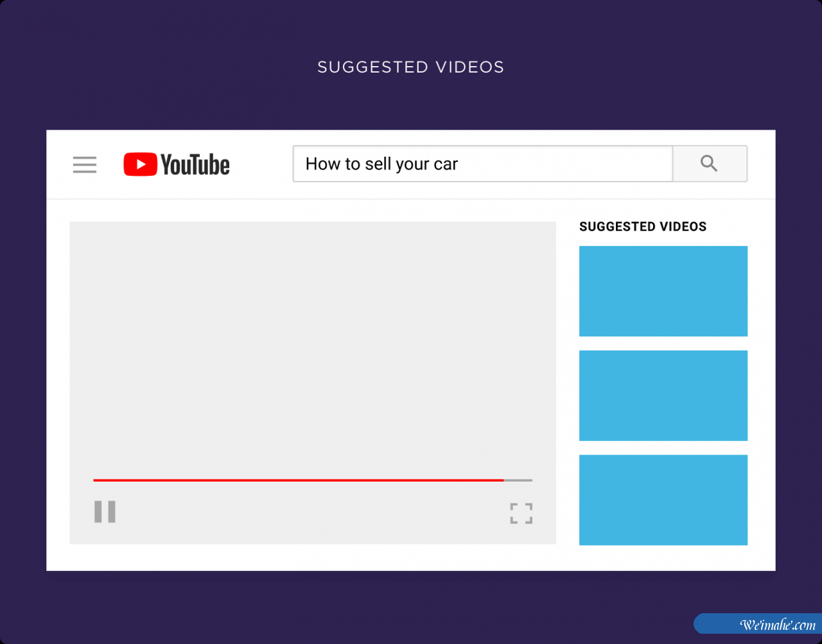Screen dimensions: 822x644
Task: Open the hamburger menu icon
Action: point(85,164)
